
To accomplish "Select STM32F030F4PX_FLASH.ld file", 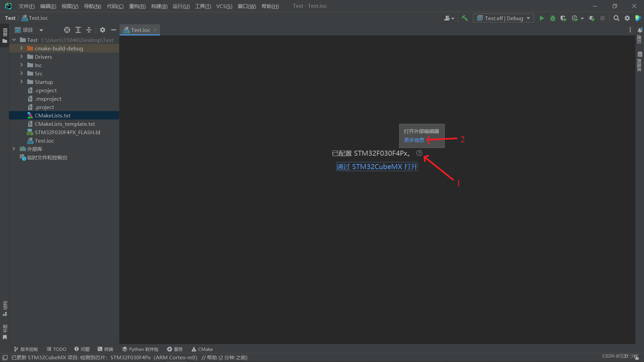I will 64,132.
